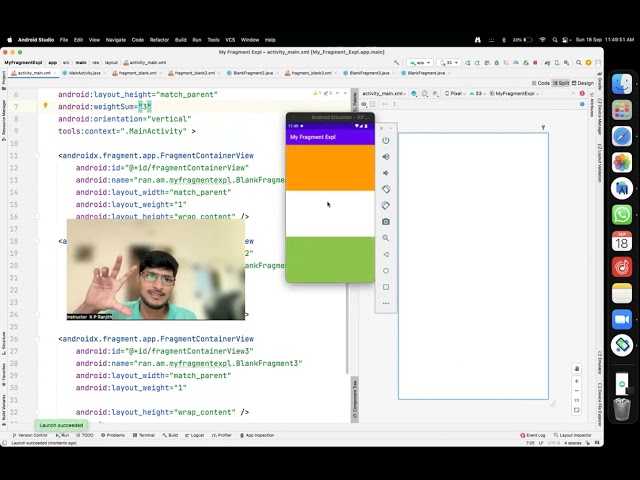The image size is (640, 480).
Task: Click the red Stop button icon
Action: click(535, 62)
